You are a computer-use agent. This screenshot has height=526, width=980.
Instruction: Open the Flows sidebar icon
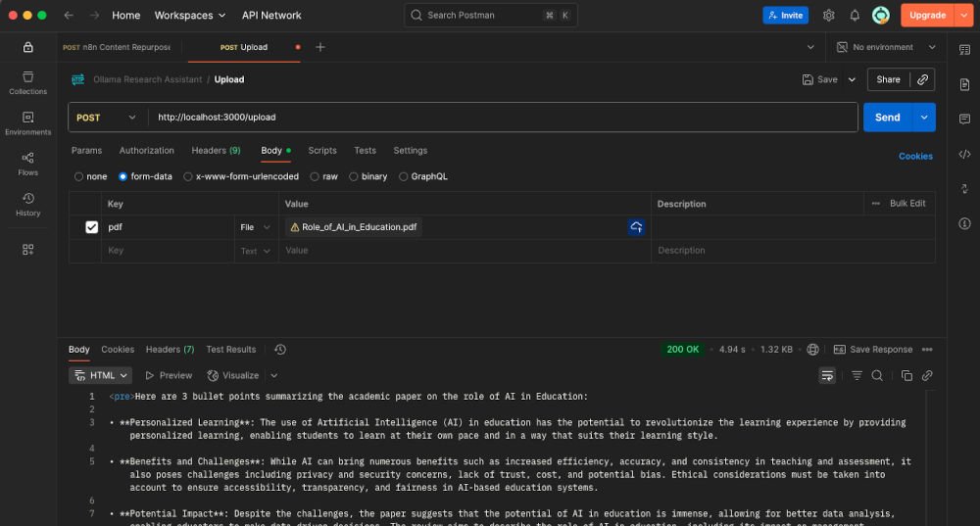tap(27, 164)
